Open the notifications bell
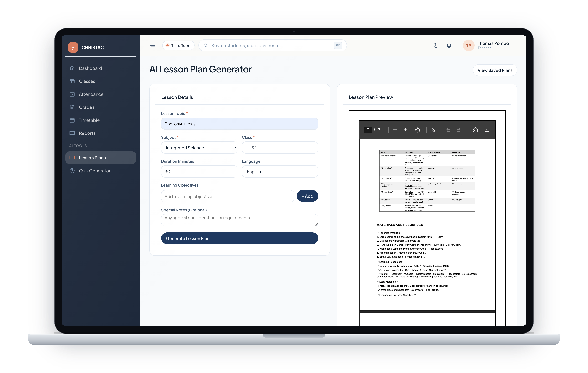588x373 pixels. coord(449,45)
